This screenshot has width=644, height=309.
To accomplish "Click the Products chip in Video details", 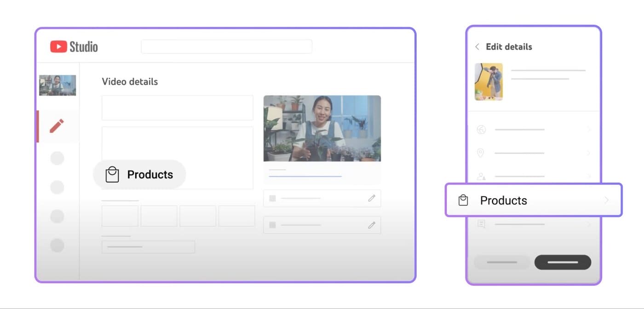I will coord(139,175).
